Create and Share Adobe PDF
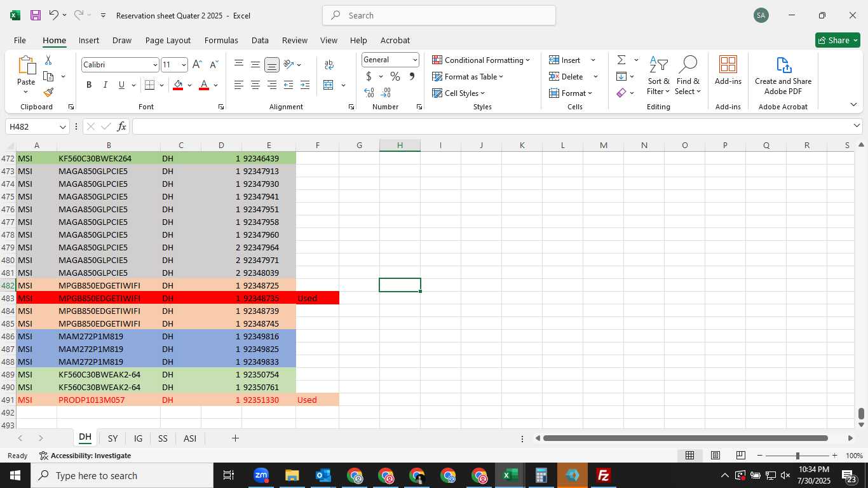868x488 pixels. point(783,76)
